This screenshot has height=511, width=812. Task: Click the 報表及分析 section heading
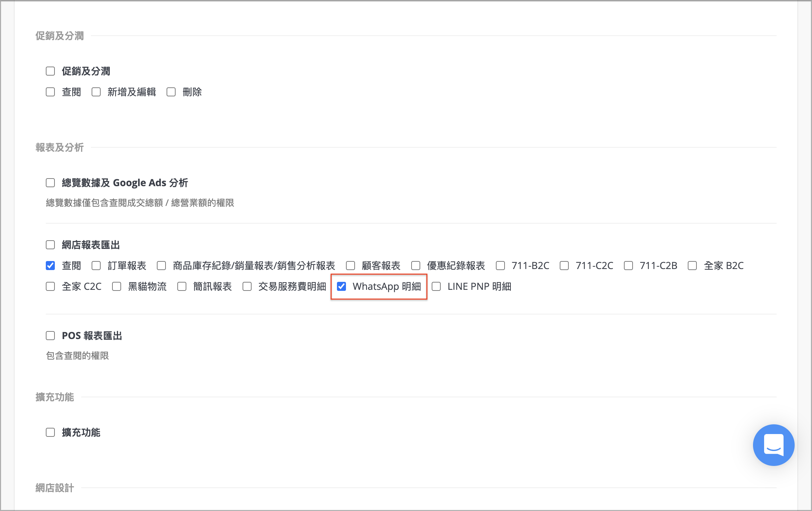coord(60,147)
